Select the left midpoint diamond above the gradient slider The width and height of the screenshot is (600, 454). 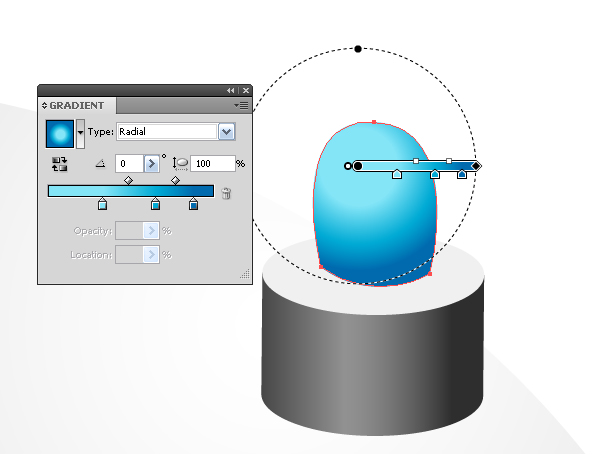[129, 180]
